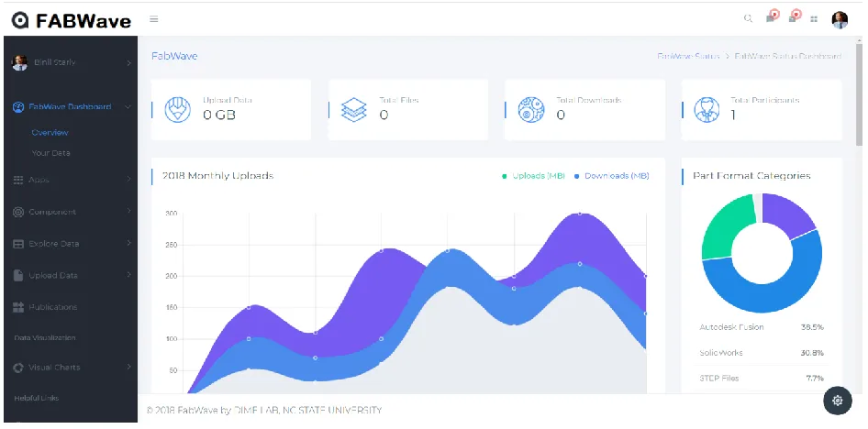
Task: Click the 2018 Monthly Uploads heading
Action: click(217, 176)
